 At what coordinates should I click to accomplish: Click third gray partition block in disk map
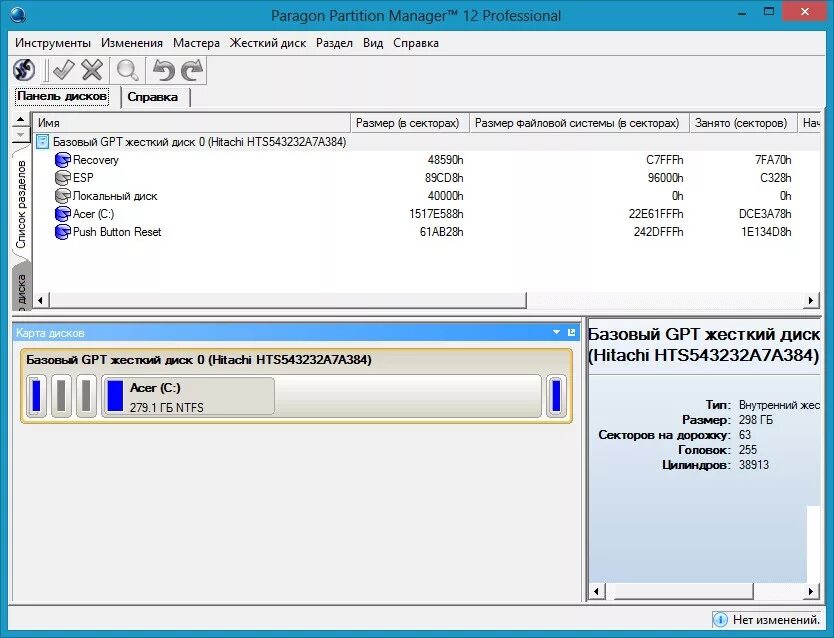pyautogui.click(x=86, y=396)
